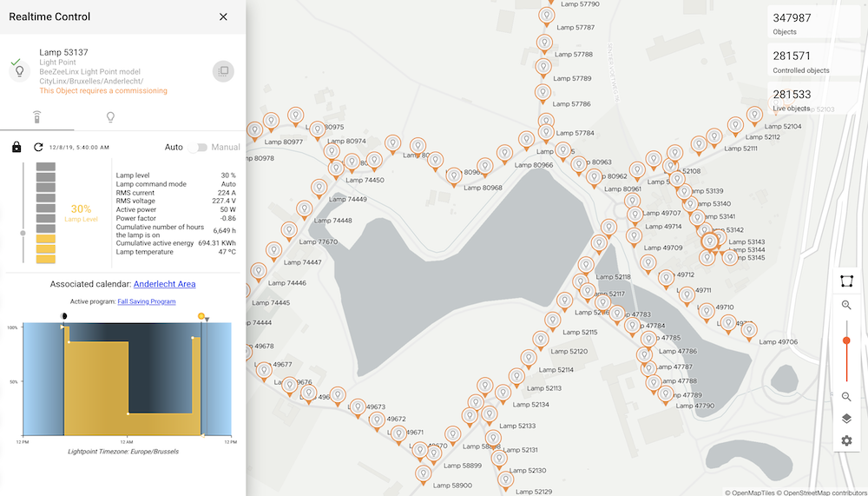Switch to the light bulb tab
The image size is (868, 496).
pos(110,117)
